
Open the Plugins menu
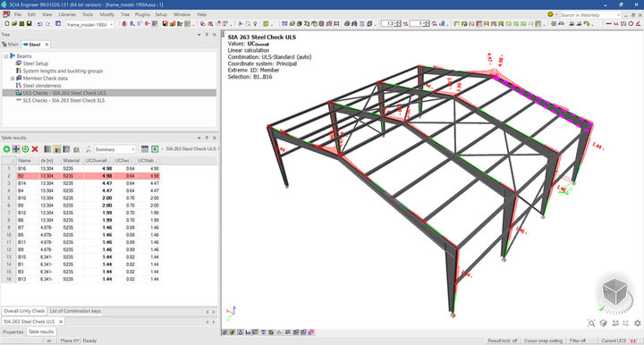coord(142,14)
